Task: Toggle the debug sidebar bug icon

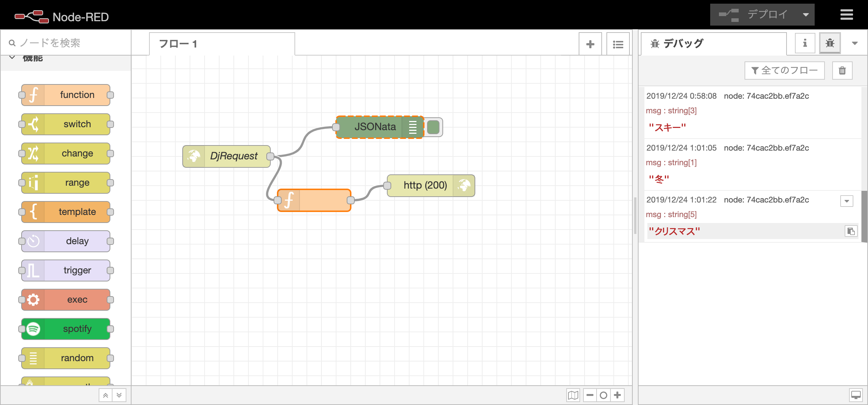Action: click(x=830, y=43)
